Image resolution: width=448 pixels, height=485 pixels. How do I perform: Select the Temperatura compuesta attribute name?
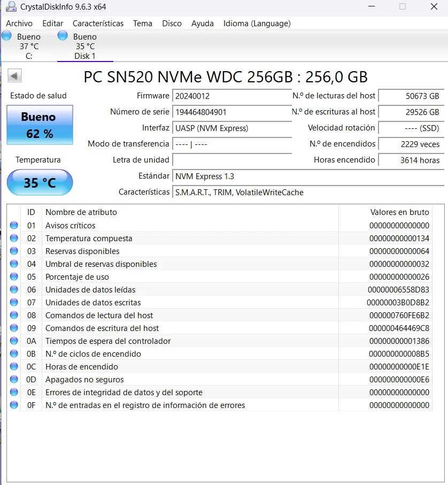[89, 238]
